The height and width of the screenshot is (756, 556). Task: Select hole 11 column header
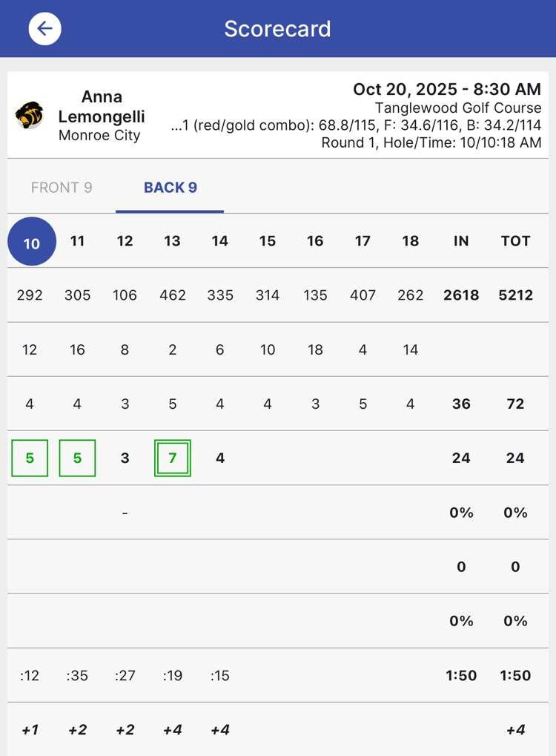(x=78, y=241)
